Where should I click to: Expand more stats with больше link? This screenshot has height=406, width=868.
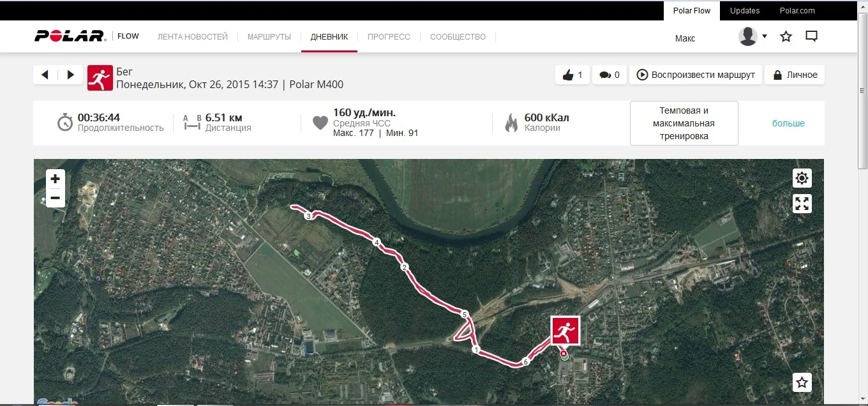coord(789,123)
